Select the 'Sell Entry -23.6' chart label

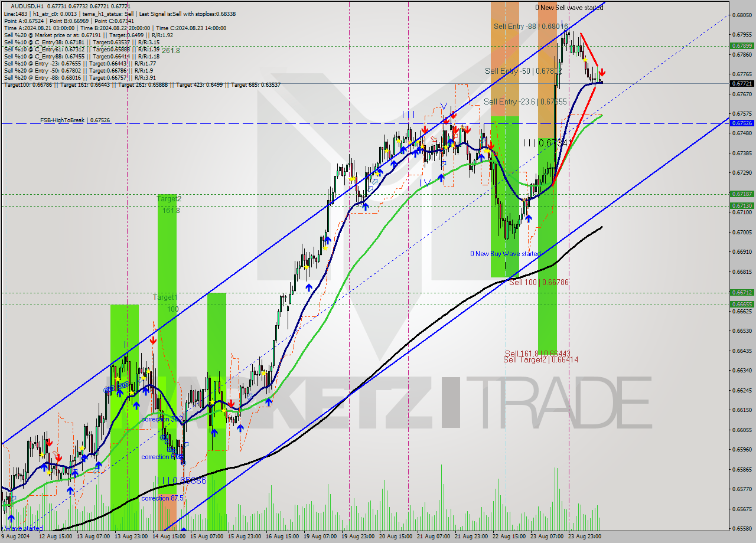(x=525, y=102)
